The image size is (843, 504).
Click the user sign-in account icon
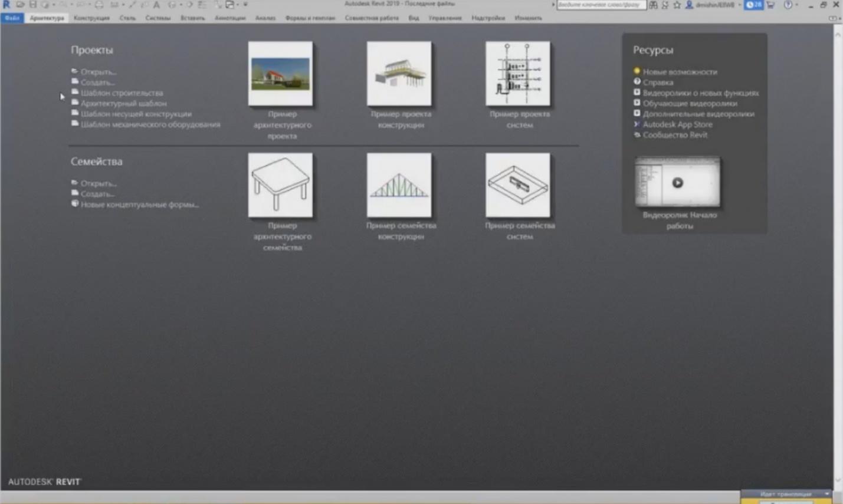pos(689,5)
